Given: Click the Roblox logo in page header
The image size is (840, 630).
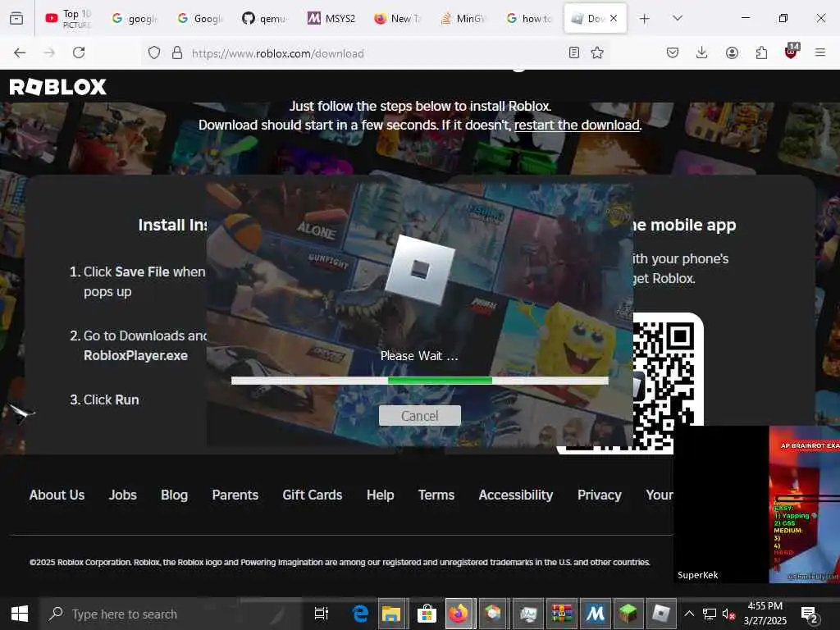Looking at the screenshot, I should coord(58,87).
